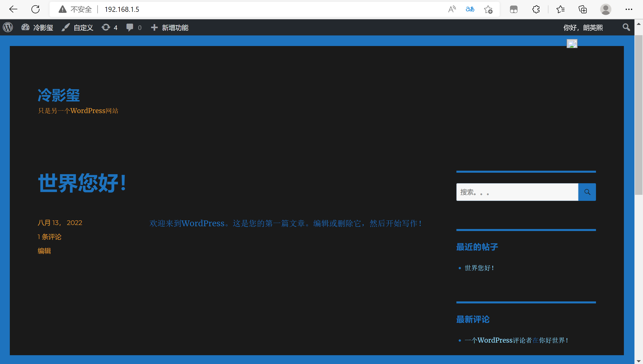Open the collections icon
This screenshot has height=364, width=643.
click(582, 9)
